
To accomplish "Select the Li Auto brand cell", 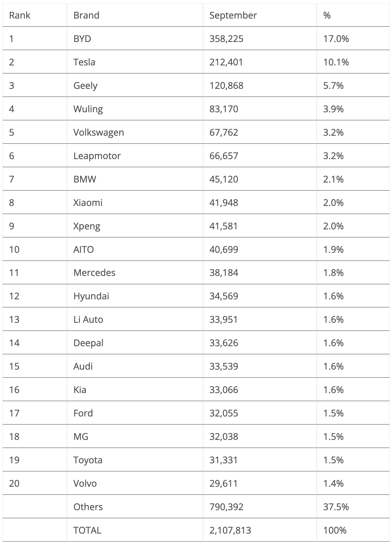I will [x=88, y=319].
